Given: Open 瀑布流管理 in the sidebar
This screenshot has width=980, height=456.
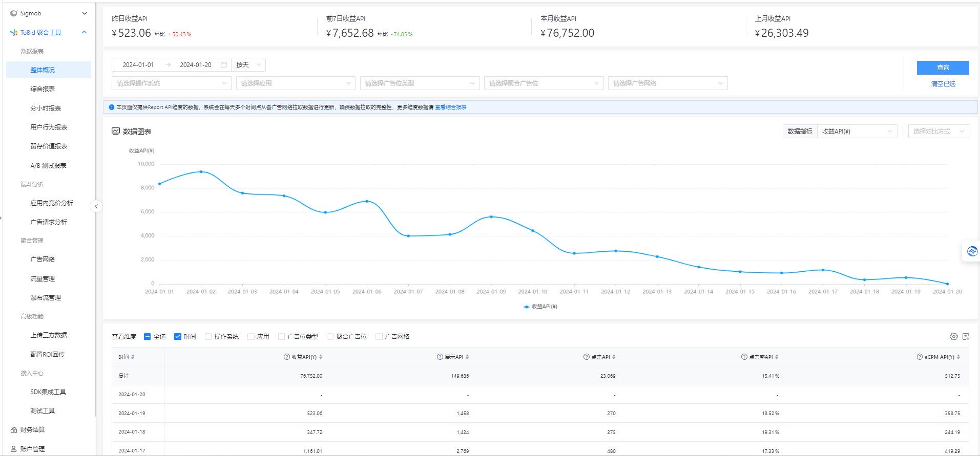Looking at the screenshot, I should tap(46, 298).
